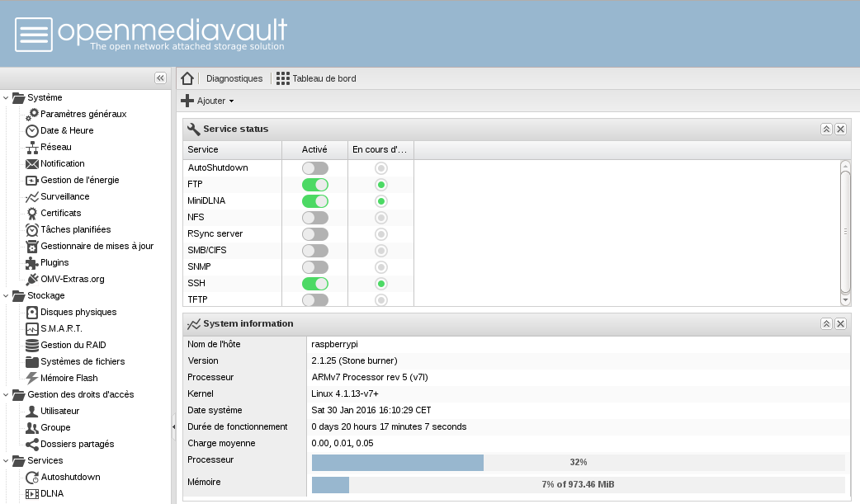Click sidebar splitter collapse arrow

pos(173,426)
